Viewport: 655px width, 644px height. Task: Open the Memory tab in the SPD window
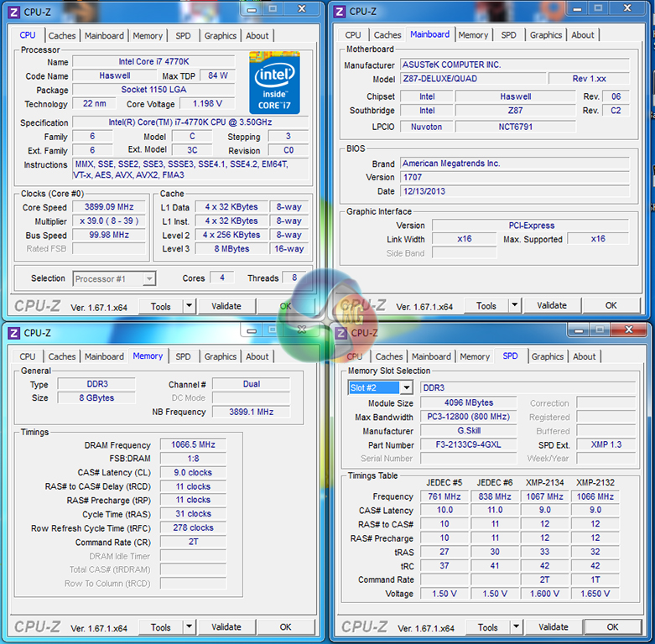point(475,356)
